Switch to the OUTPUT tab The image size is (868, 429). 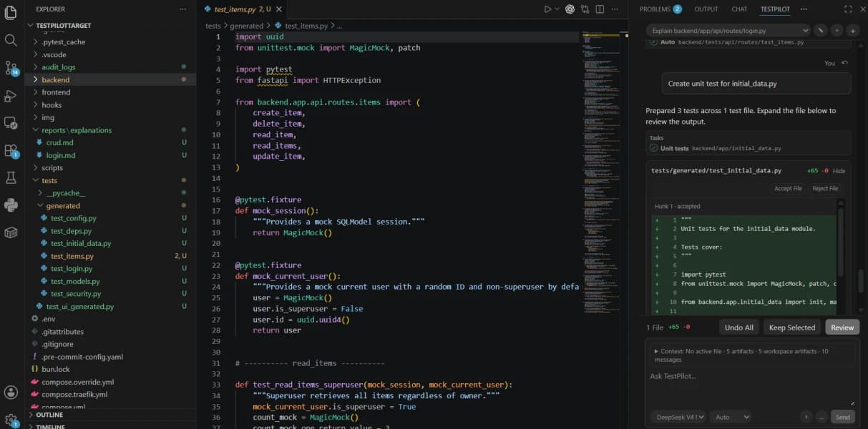(x=706, y=9)
